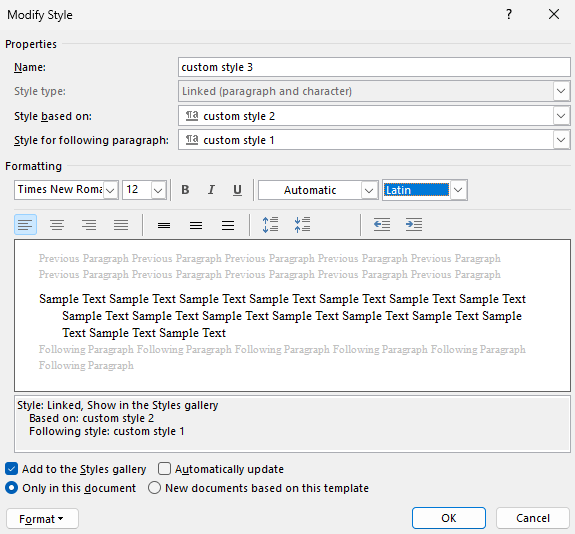Decrease indent of the paragraph

(382, 224)
